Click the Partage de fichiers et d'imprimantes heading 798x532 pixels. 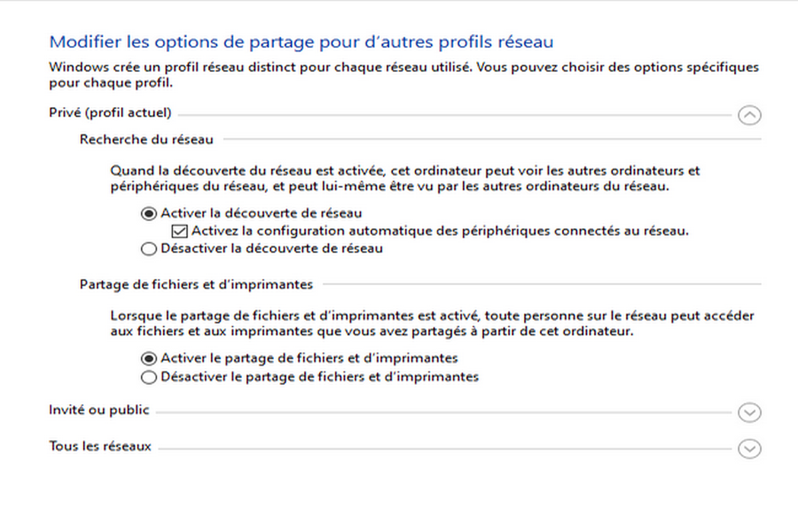coord(196,285)
